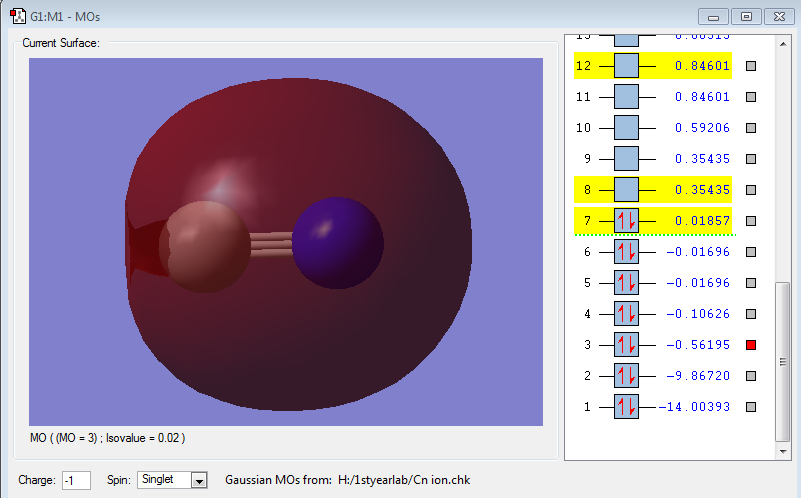Screen dimensions: 801x498
Task: Click orbital 8 empty occupancy box
Action: [626, 190]
